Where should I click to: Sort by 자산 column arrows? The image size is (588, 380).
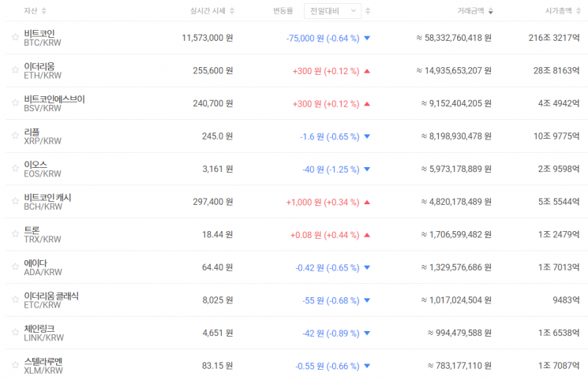click(44, 11)
